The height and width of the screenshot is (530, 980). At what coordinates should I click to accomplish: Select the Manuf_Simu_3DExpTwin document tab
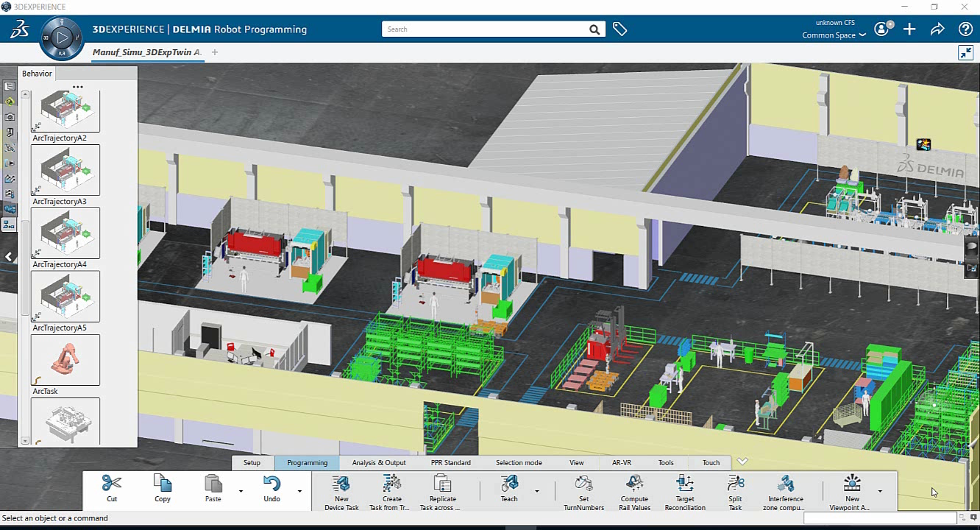(x=147, y=52)
